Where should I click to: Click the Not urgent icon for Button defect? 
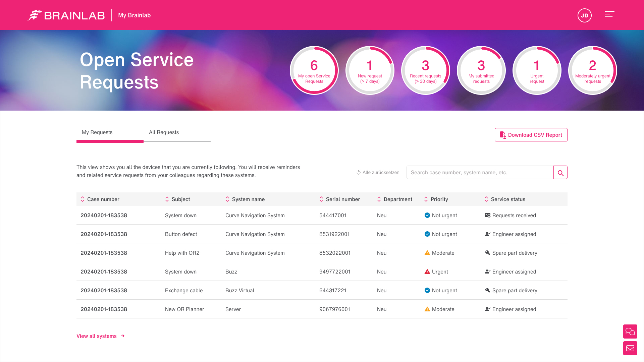click(x=427, y=234)
